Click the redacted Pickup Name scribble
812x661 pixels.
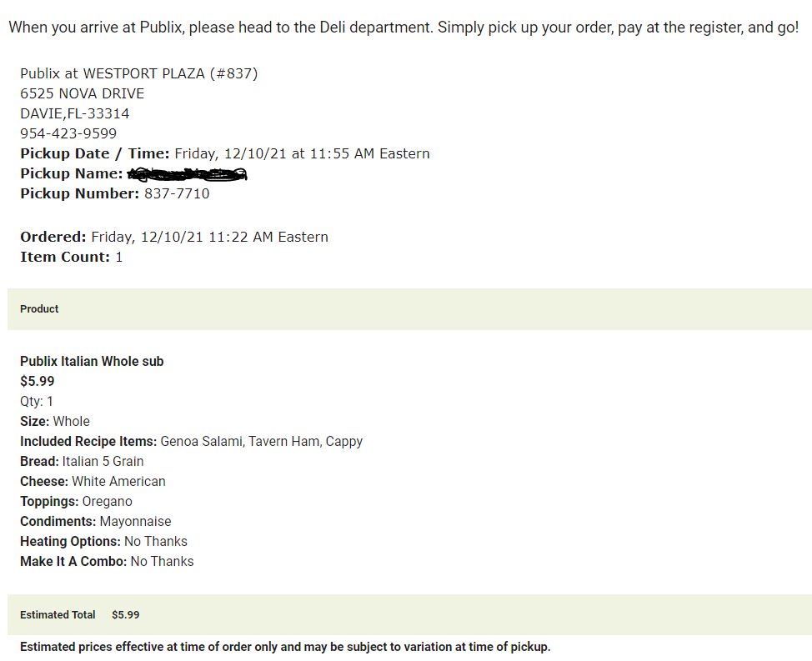[x=187, y=174]
